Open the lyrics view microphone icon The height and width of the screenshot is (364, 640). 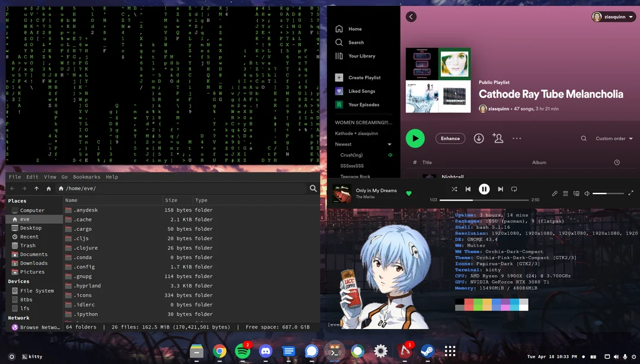tap(555, 193)
